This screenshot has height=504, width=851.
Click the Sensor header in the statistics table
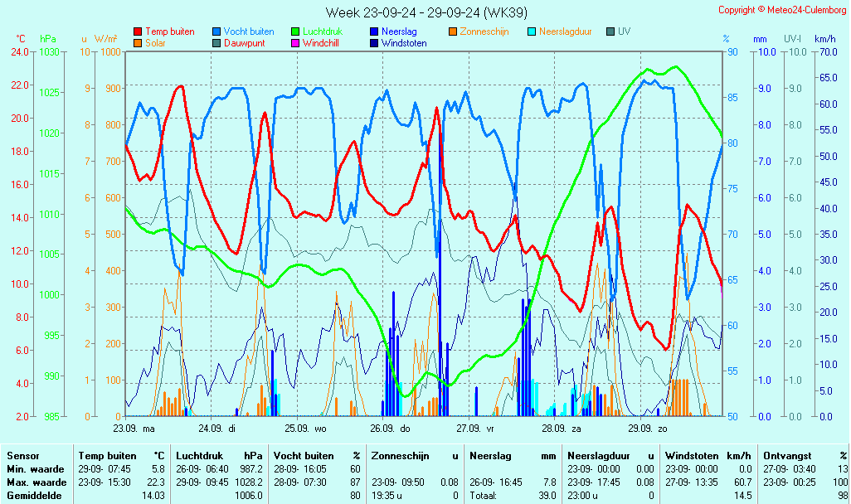click(23, 455)
